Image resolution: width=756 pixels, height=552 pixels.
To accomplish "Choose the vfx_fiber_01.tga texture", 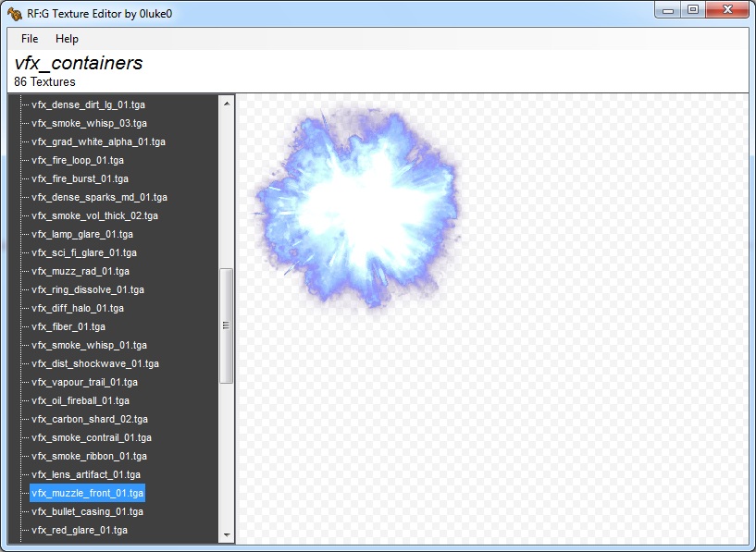I will pos(68,326).
